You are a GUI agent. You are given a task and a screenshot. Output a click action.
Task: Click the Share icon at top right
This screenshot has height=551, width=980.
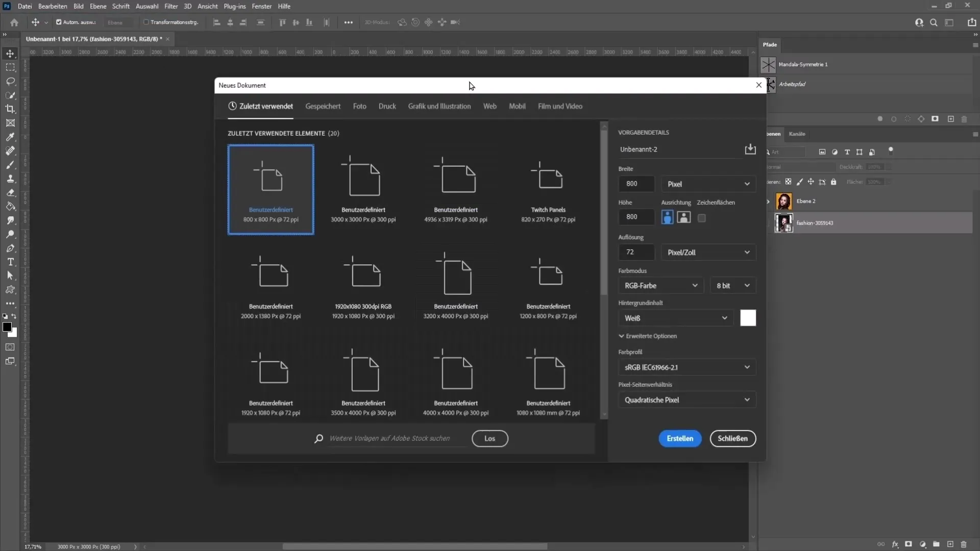[x=972, y=22]
